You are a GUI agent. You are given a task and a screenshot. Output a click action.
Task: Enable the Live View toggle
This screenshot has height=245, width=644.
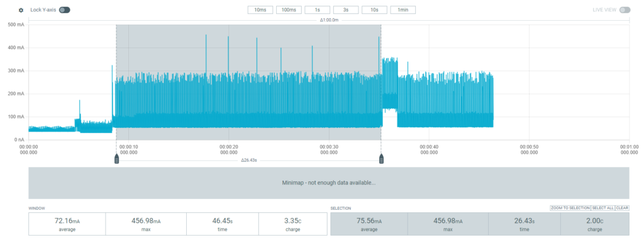625,10
